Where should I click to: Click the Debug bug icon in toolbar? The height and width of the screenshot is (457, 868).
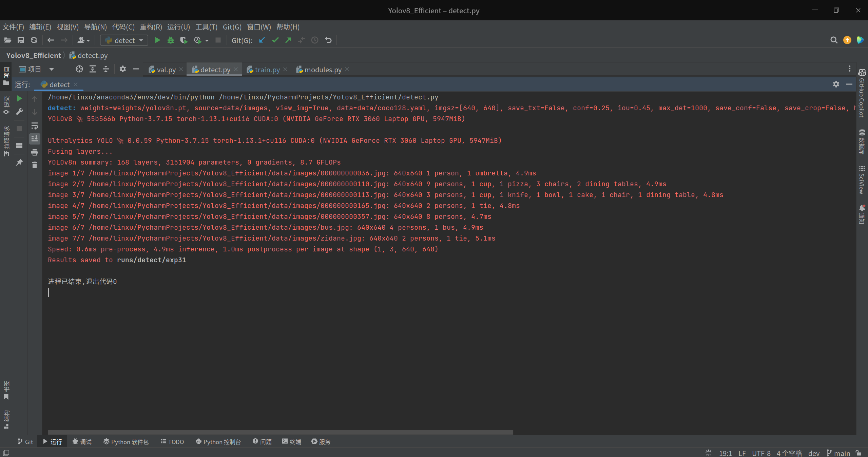pos(170,40)
